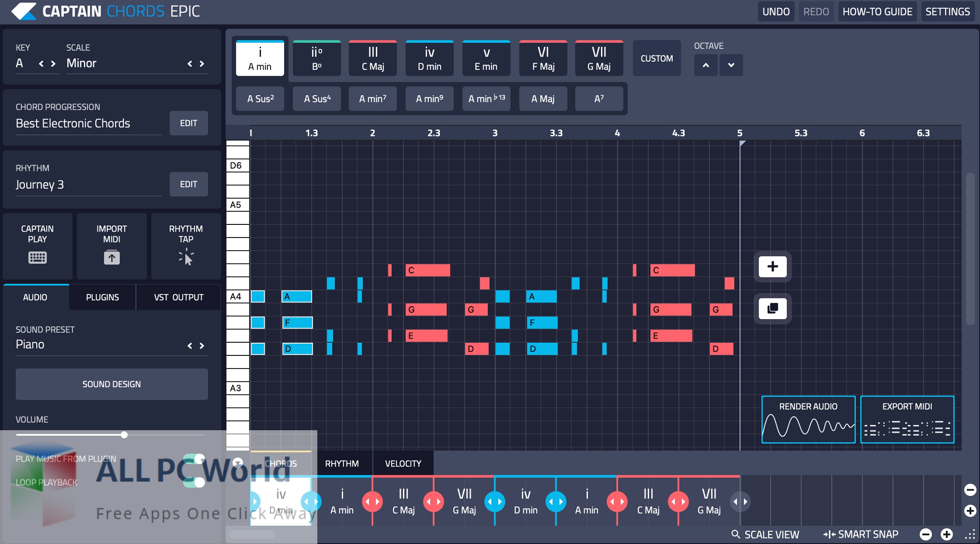This screenshot has width=980, height=544.
Task: Click blue handle between G Maj and D min
Action: 495,501
